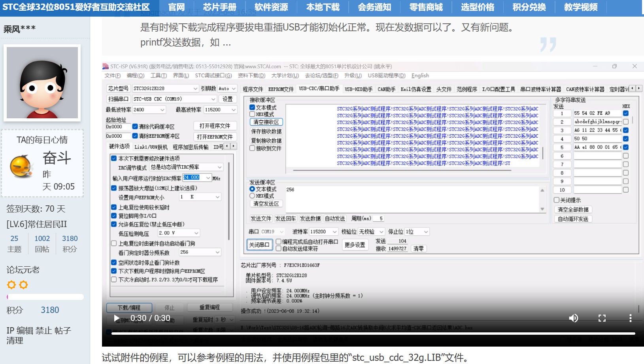Toggle receive buffer 文本模式 checkbox
This screenshot has width=644, height=364.
pyautogui.click(x=252, y=108)
